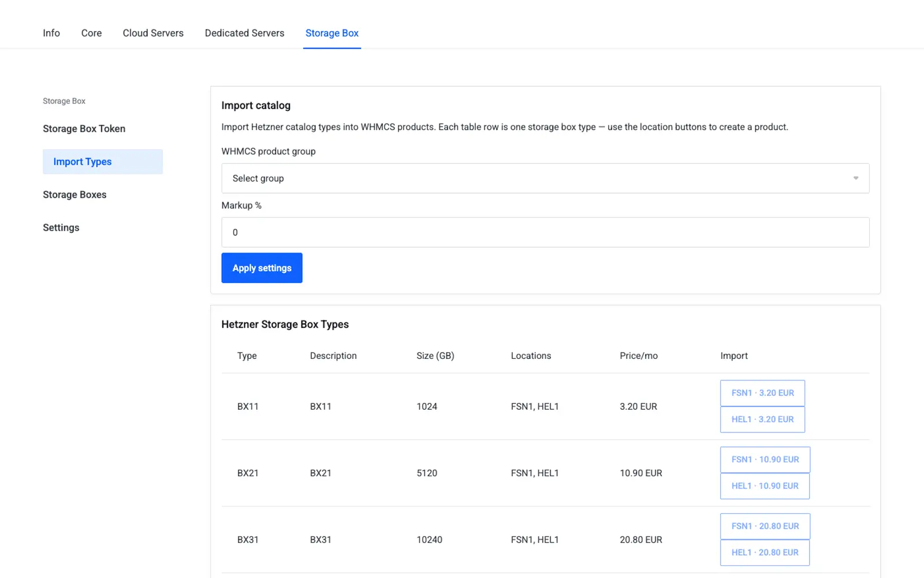Import BX11 at HEL1 for 3.20 EUR
The height and width of the screenshot is (578, 924).
(762, 419)
